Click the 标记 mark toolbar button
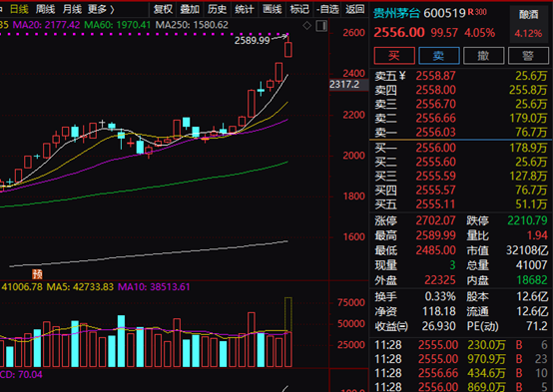 [x=299, y=10]
